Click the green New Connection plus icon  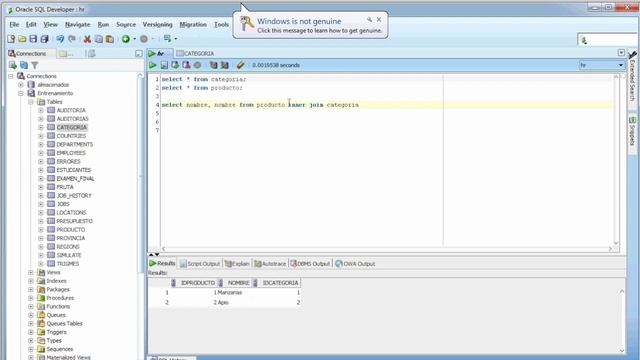(13, 65)
